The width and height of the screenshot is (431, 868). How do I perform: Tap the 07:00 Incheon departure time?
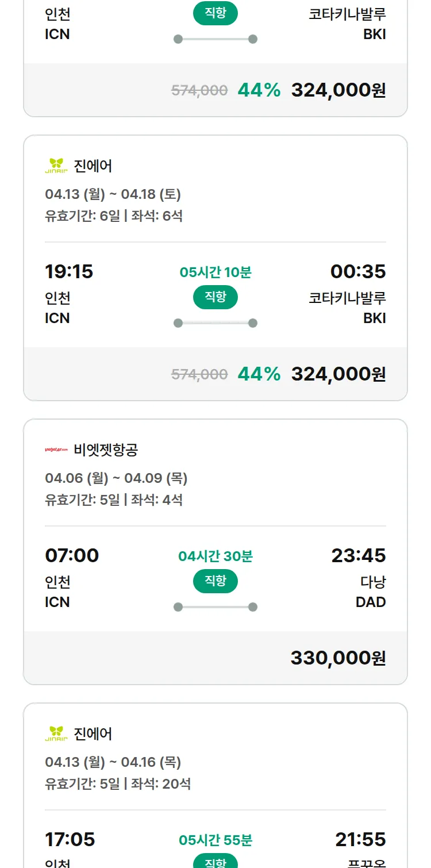[x=72, y=555]
